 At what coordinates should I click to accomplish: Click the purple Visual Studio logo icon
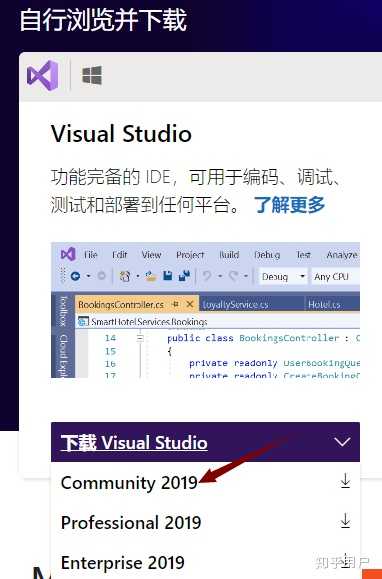(x=42, y=76)
